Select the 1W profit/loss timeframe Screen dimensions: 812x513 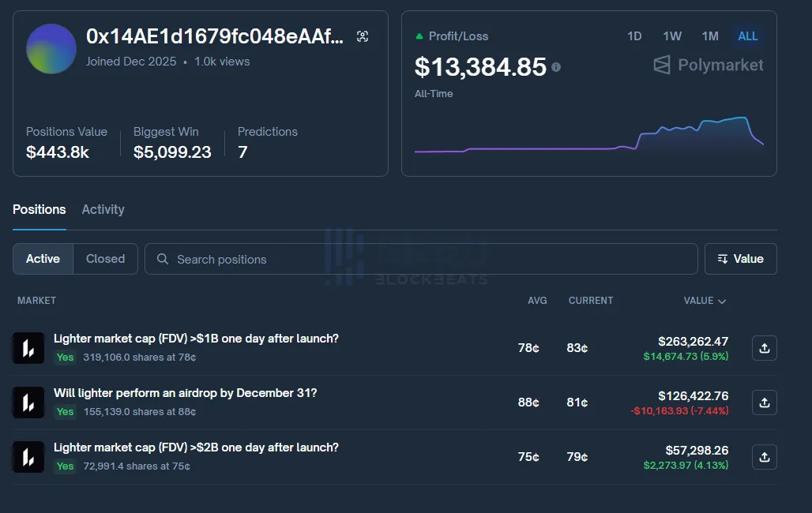tap(672, 36)
